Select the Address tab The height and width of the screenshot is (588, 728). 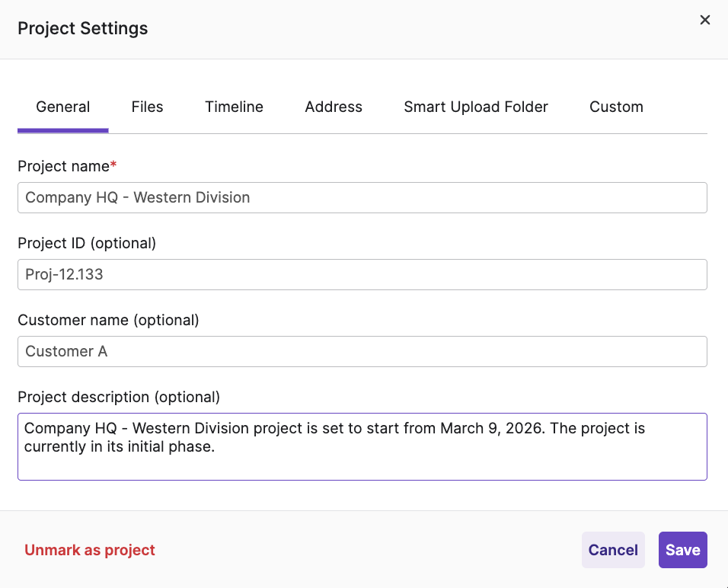[334, 107]
